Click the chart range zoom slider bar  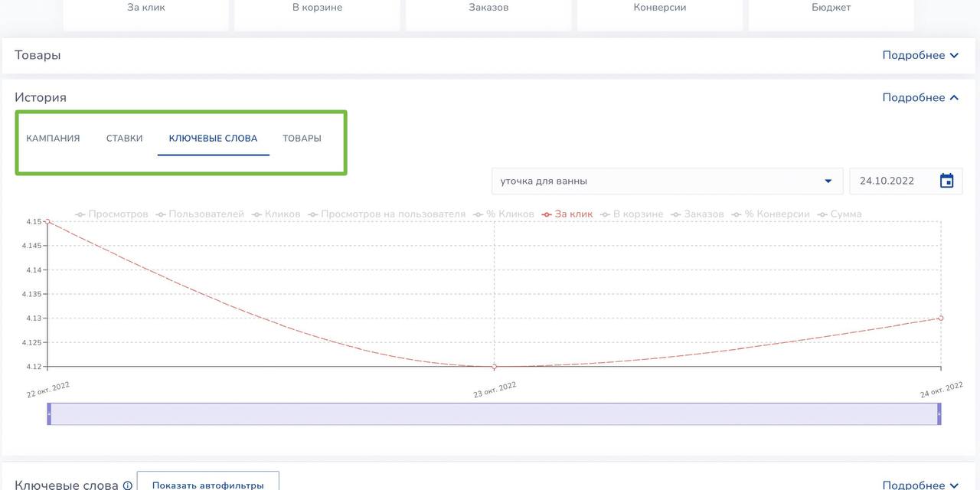click(494, 414)
